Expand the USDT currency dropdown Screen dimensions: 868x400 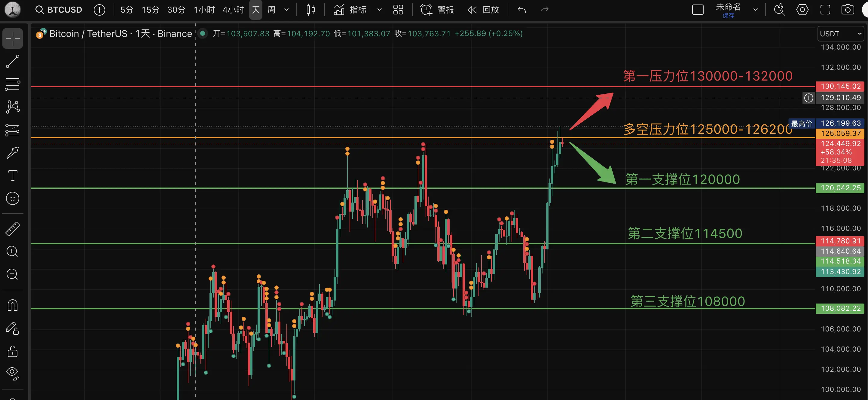840,34
